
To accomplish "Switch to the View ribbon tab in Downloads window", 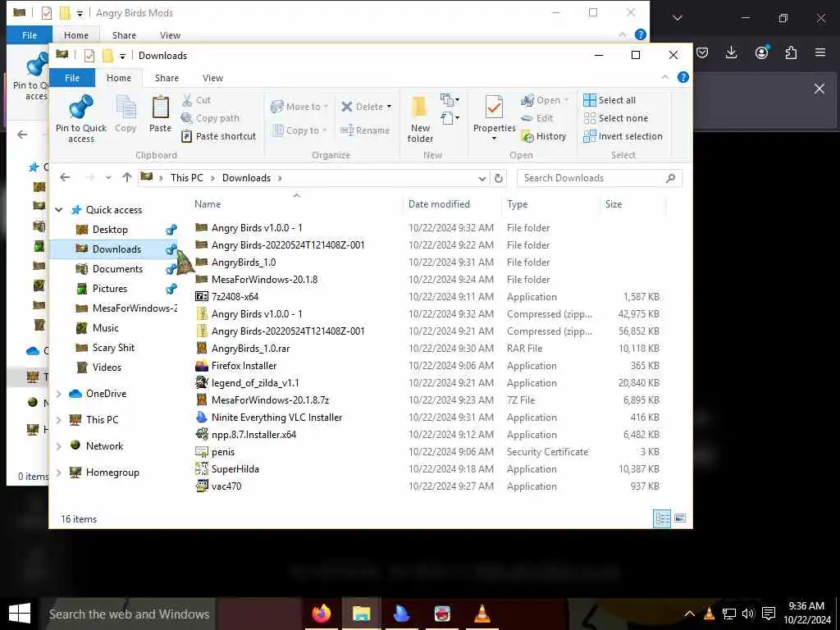I will 212,78.
